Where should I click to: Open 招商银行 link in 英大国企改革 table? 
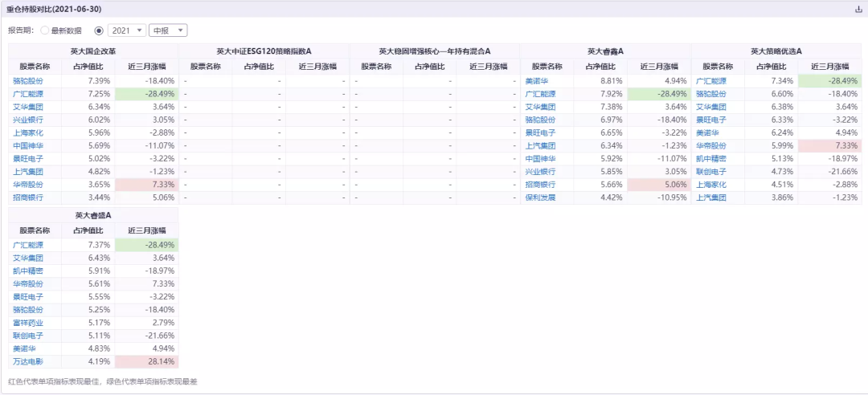pyautogui.click(x=27, y=197)
